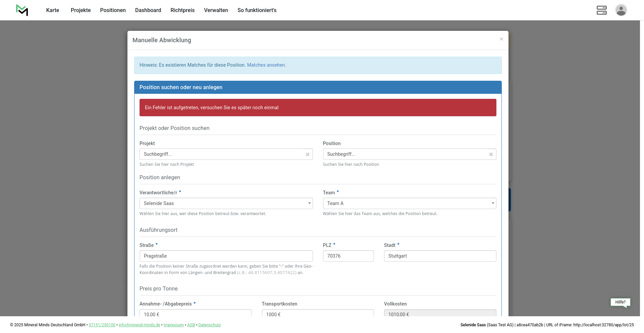This screenshot has height=333, width=644.
Task: Open the user profile avatar menu
Action: [621, 10]
